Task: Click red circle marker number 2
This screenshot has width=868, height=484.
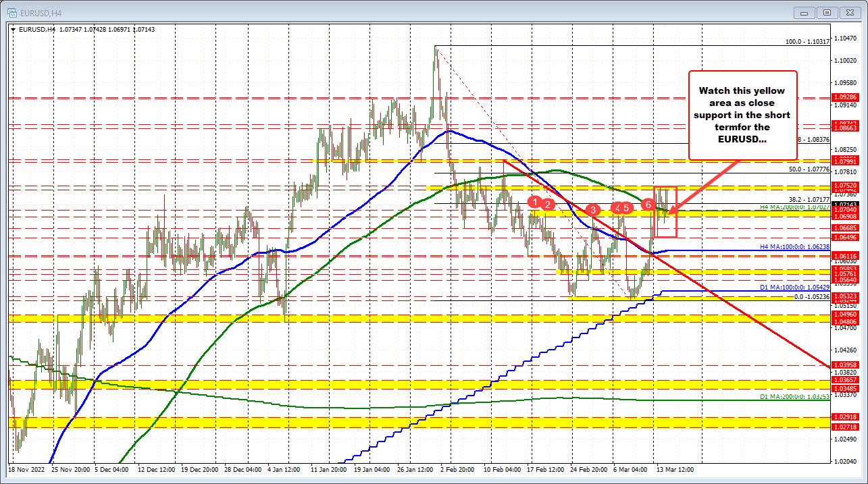Action: 548,204
